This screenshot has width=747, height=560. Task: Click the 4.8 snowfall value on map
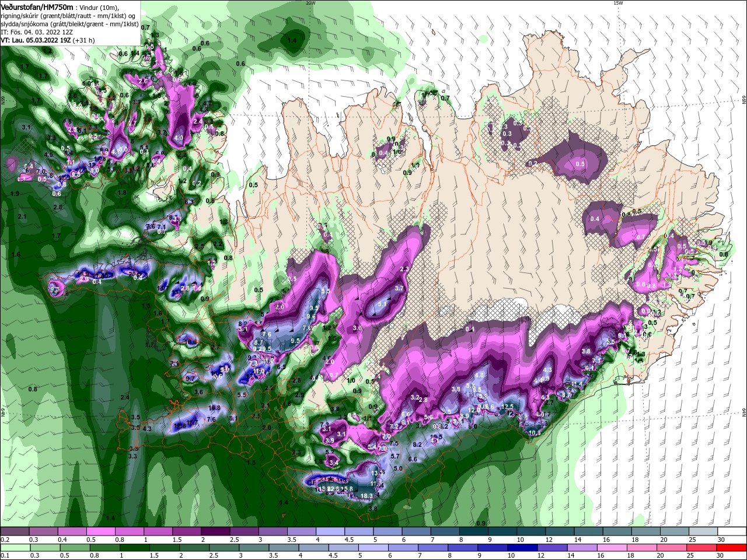480,375
